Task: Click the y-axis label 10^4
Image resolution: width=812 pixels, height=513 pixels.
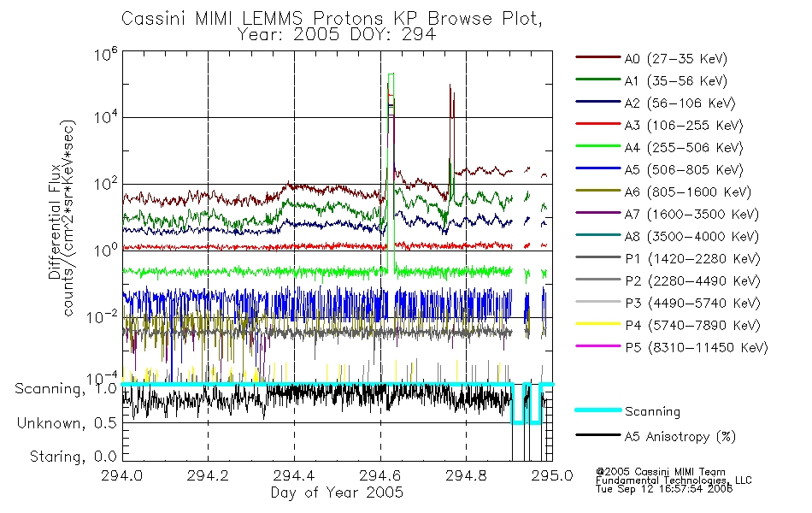Action: pos(106,117)
